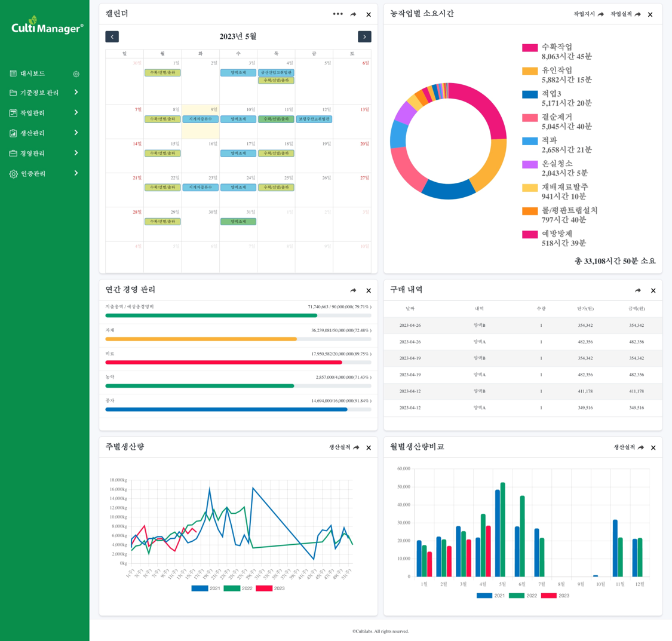The image size is (672, 641).
Task: Click the dashboard settings gear icon
Action: click(76, 74)
